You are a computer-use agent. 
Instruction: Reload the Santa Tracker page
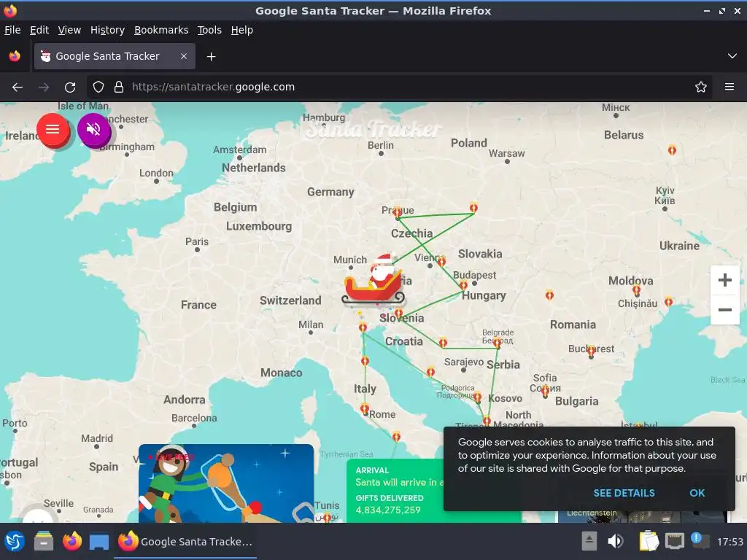tap(70, 87)
